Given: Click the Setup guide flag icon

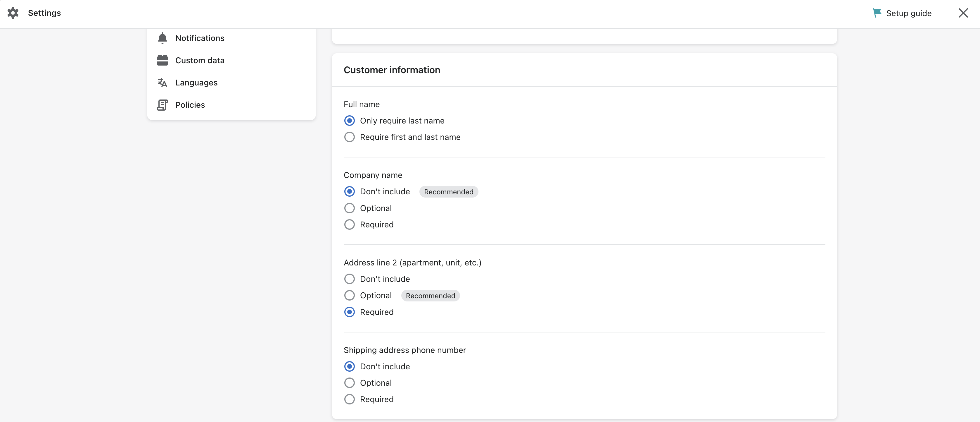Looking at the screenshot, I should (x=877, y=13).
